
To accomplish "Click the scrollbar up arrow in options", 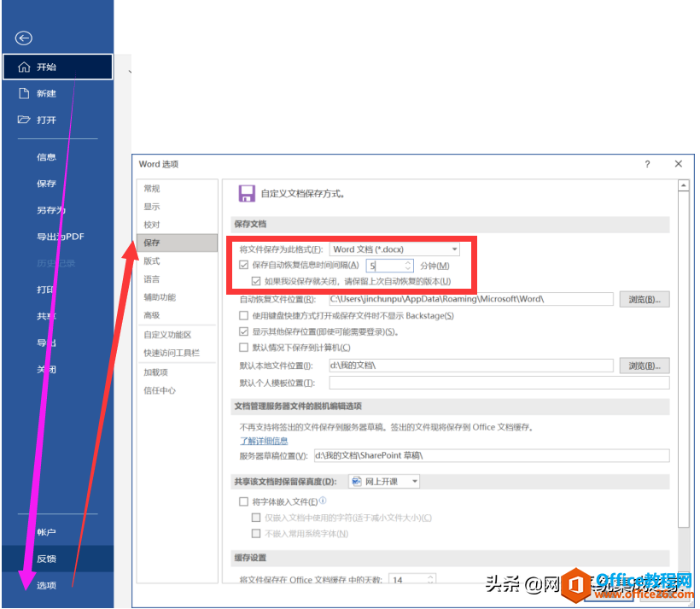I will click(x=684, y=185).
